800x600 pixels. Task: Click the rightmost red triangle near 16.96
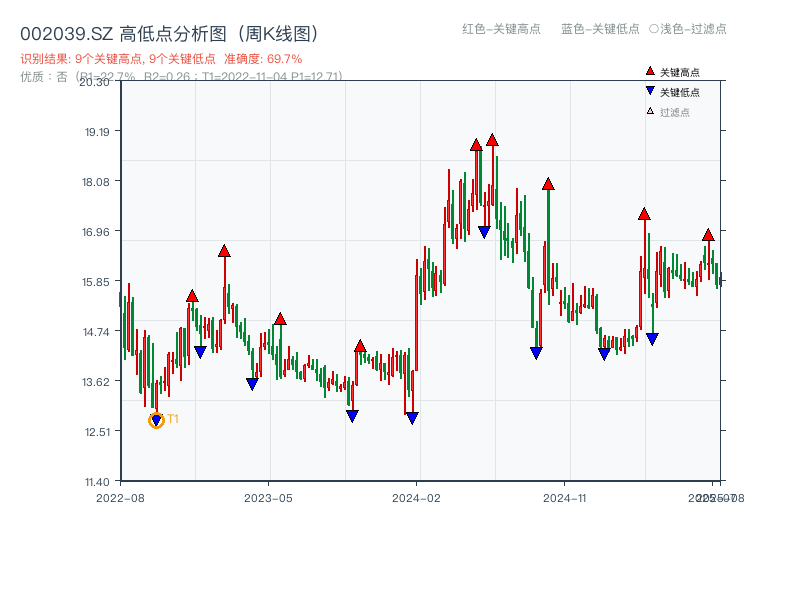710,237
